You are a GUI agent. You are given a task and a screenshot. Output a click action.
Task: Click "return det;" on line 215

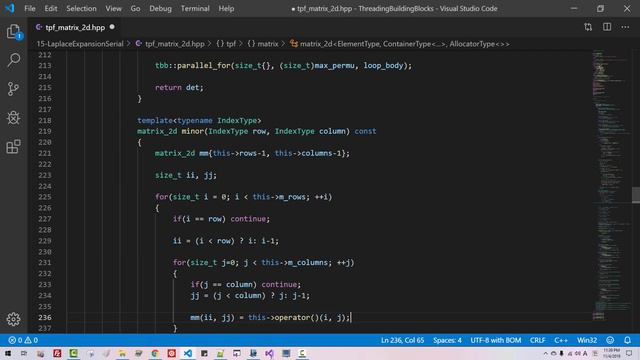pos(179,87)
